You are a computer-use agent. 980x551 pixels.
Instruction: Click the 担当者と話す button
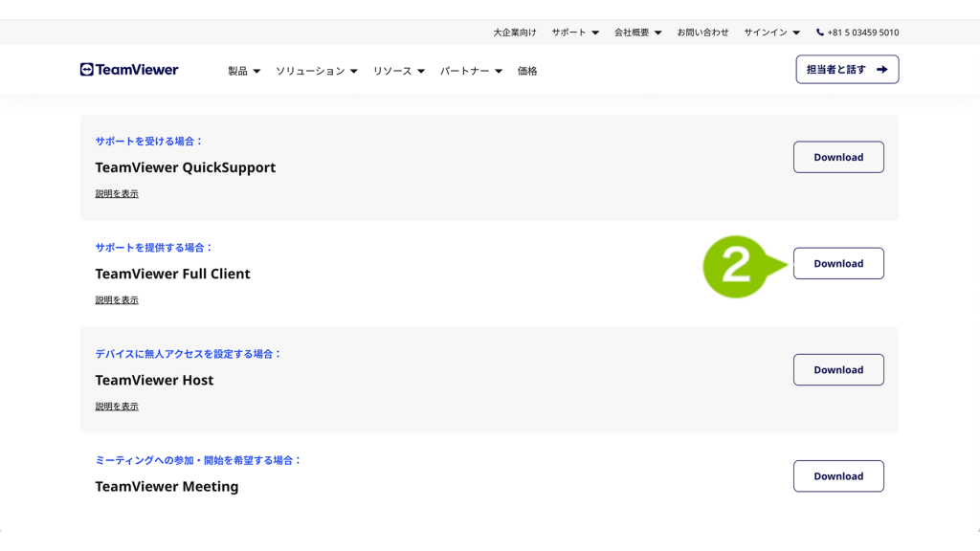847,69
